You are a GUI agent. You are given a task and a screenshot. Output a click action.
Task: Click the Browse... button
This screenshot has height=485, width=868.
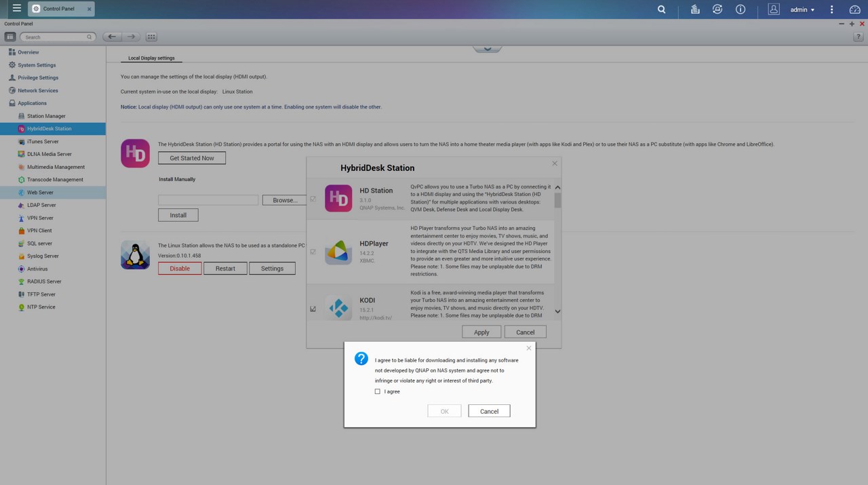(x=285, y=200)
